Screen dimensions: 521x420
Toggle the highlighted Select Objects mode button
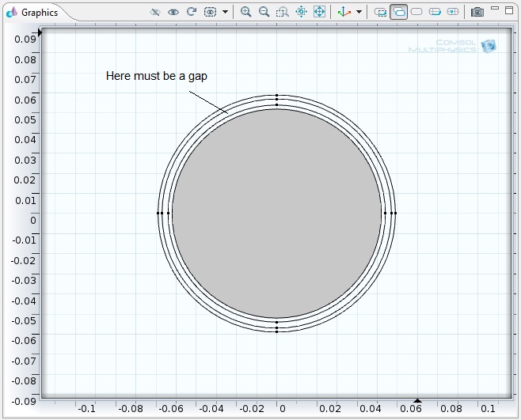pos(398,12)
